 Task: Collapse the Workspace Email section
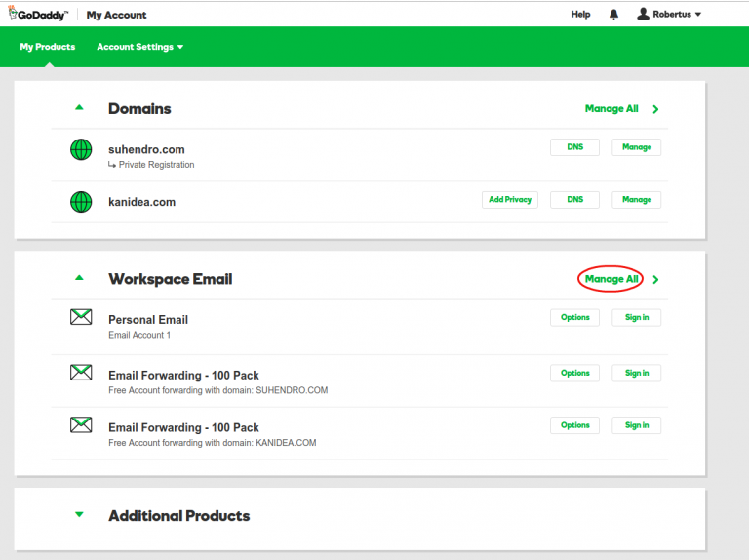click(80, 278)
